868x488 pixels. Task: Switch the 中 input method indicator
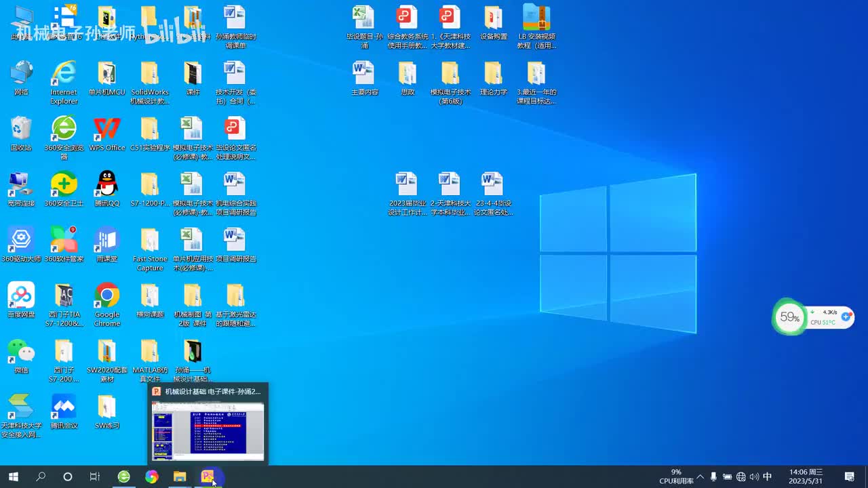768,476
